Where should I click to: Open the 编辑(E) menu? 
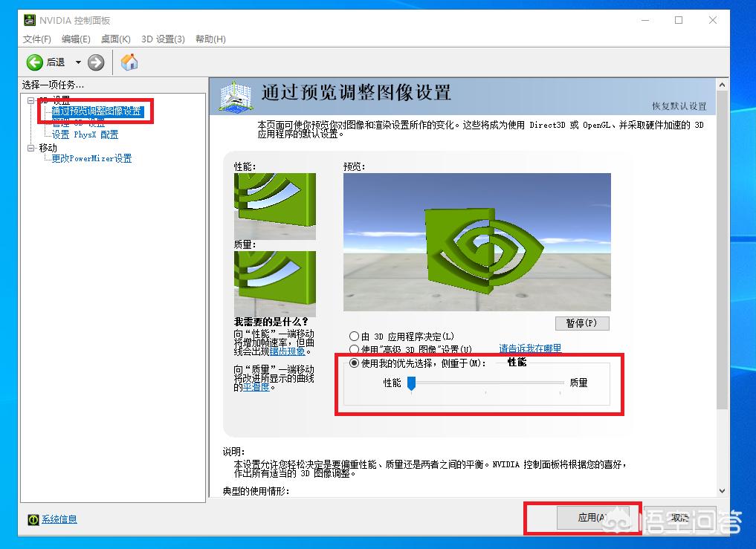tap(76, 39)
